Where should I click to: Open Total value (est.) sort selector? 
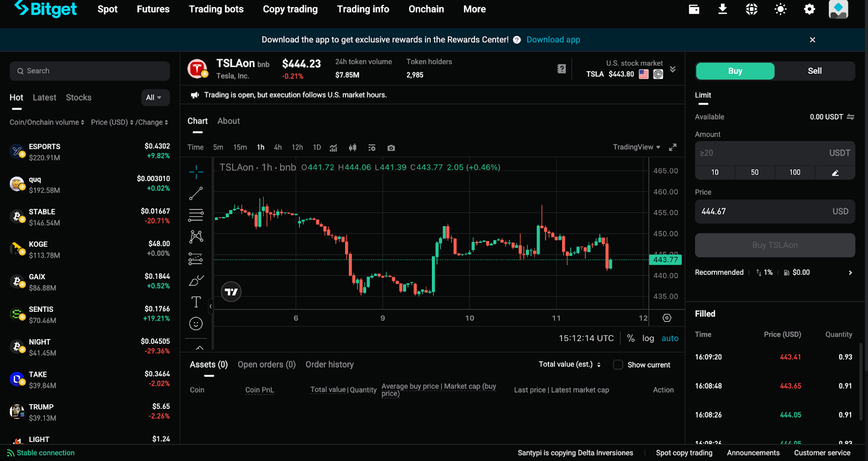(x=570, y=364)
